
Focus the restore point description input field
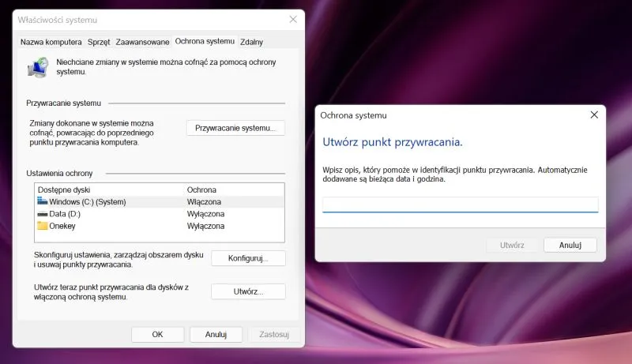461,205
